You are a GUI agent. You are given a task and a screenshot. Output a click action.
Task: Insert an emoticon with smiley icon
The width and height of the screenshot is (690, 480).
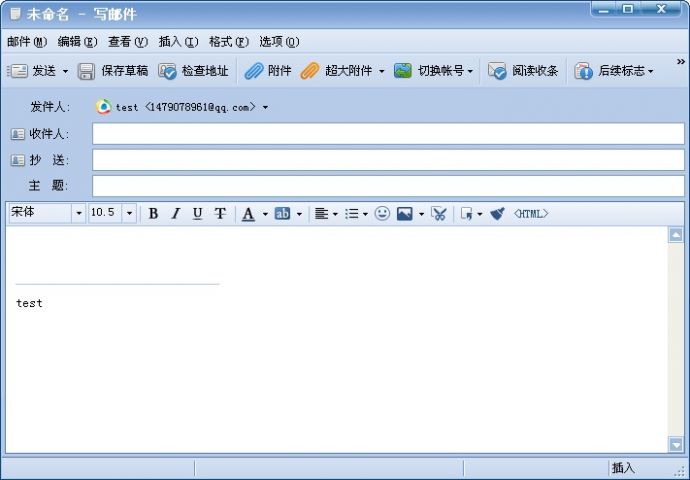point(382,214)
